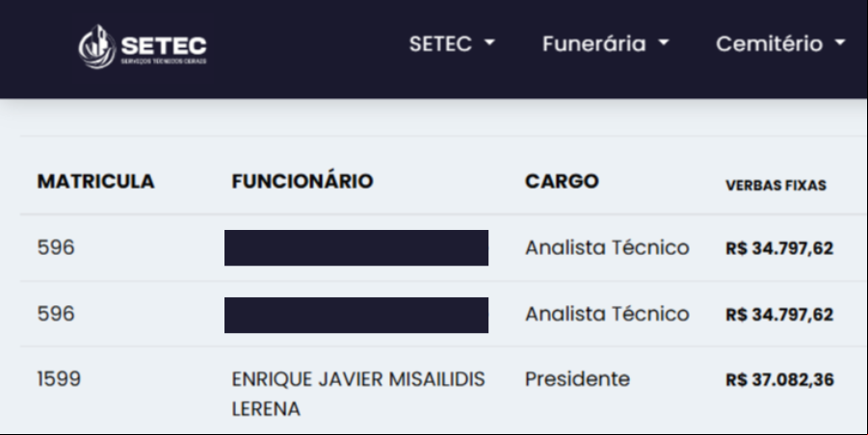Viewport: 868px width, 435px height.
Task: Click the caret arrow beside SETEC
Action: pos(489,42)
